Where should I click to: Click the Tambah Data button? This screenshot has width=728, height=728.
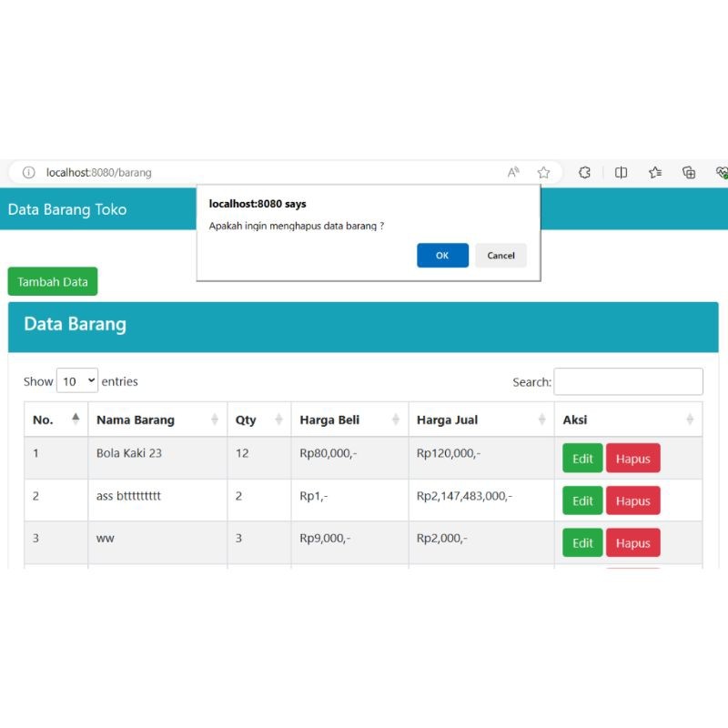(x=53, y=282)
